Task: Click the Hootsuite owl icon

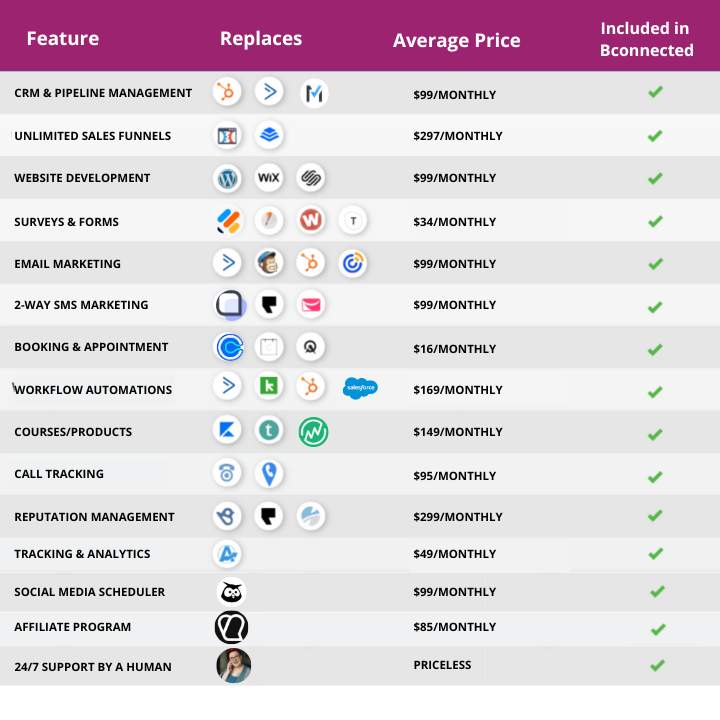Action: (x=231, y=592)
